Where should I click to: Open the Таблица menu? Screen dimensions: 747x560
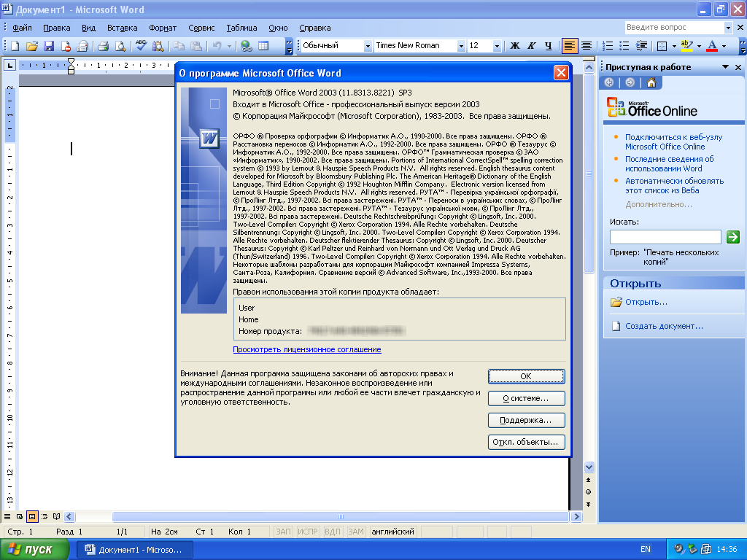[x=241, y=28]
